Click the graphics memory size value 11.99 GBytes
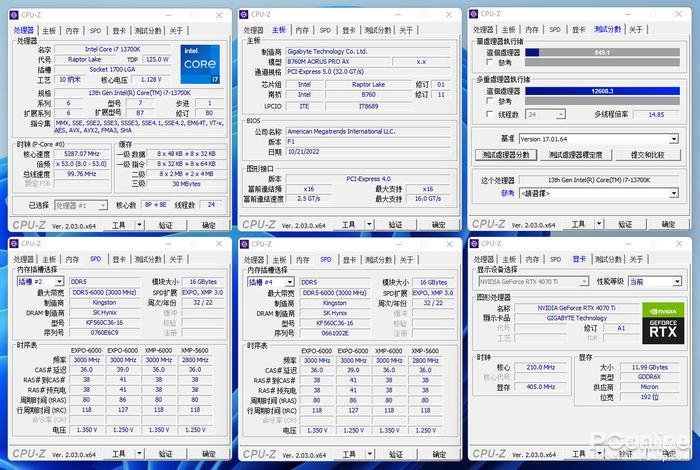 point(650,367)
